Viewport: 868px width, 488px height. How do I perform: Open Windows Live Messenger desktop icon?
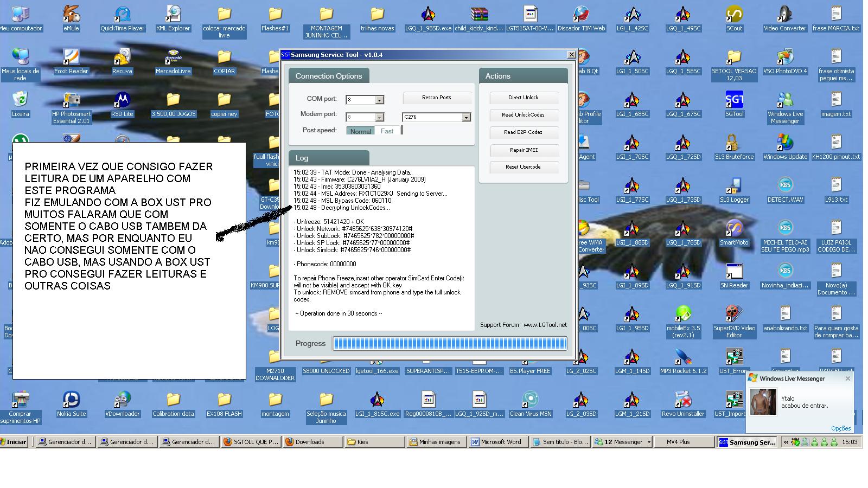785,107
